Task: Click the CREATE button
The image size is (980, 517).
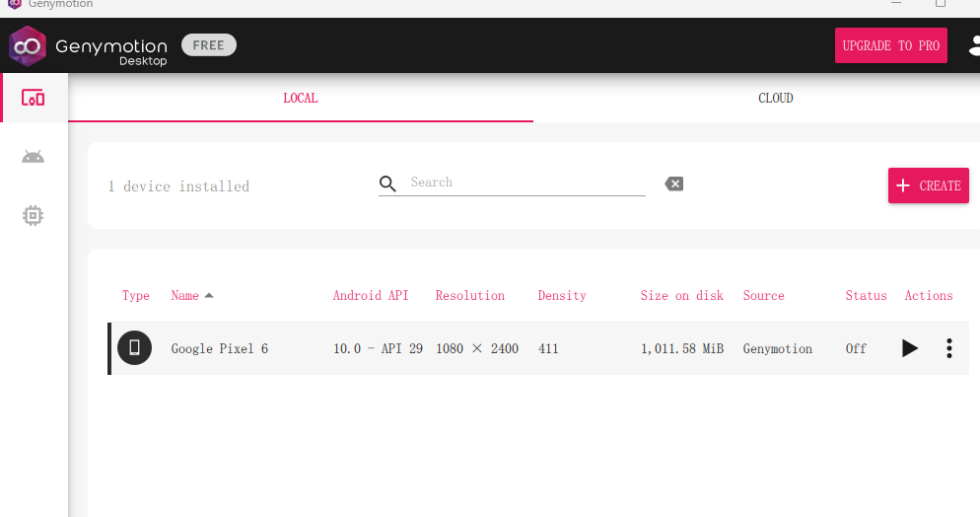Action: coord(928,185)
